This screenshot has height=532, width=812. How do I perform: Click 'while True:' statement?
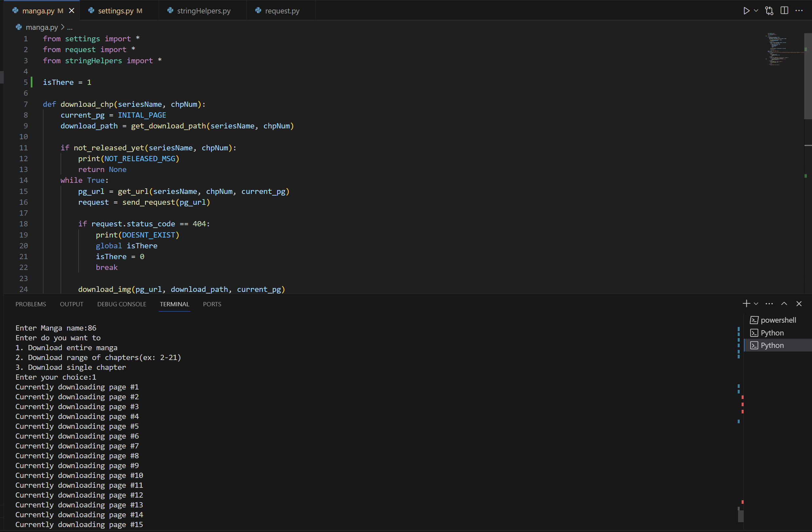tap(85, 180)
